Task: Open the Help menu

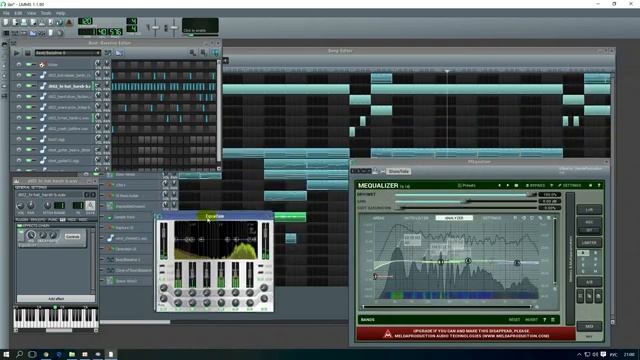Action: [x=60, y=13]
